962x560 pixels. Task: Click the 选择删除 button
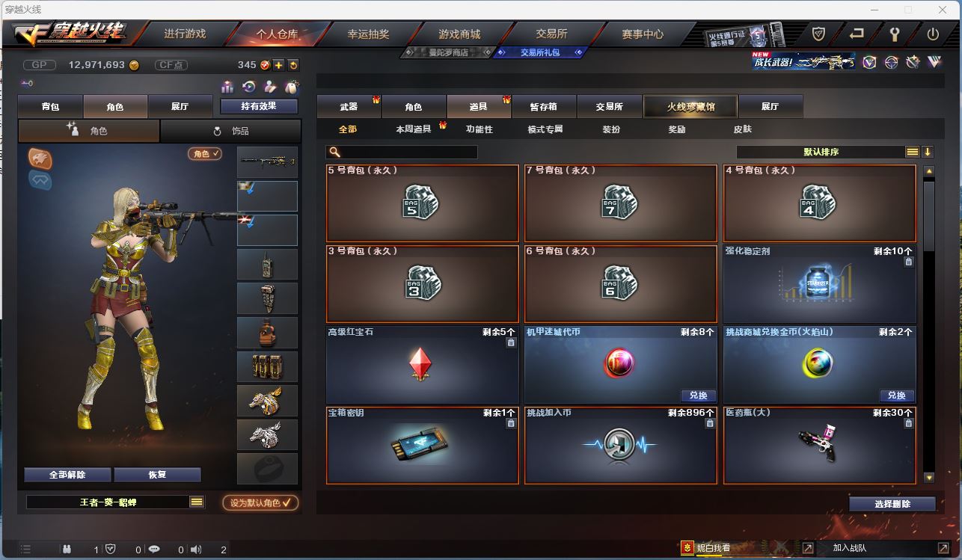pyautogui.click(x=892, y=504)
